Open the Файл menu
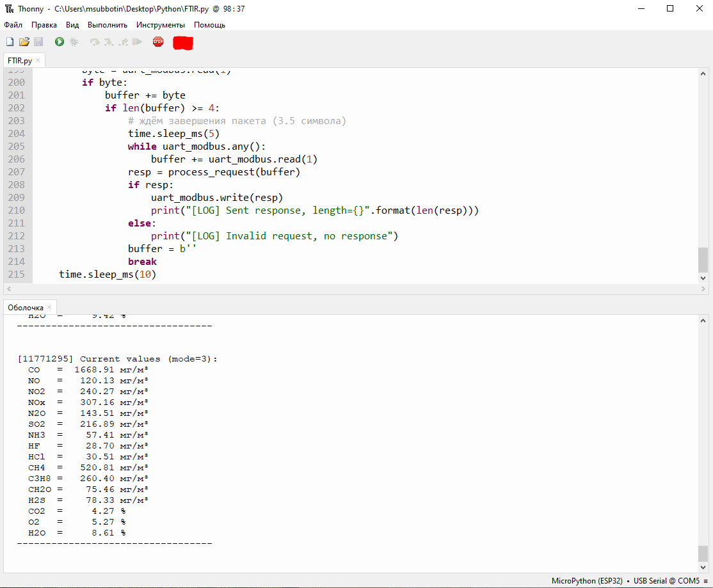 click(x=13, y=25)
